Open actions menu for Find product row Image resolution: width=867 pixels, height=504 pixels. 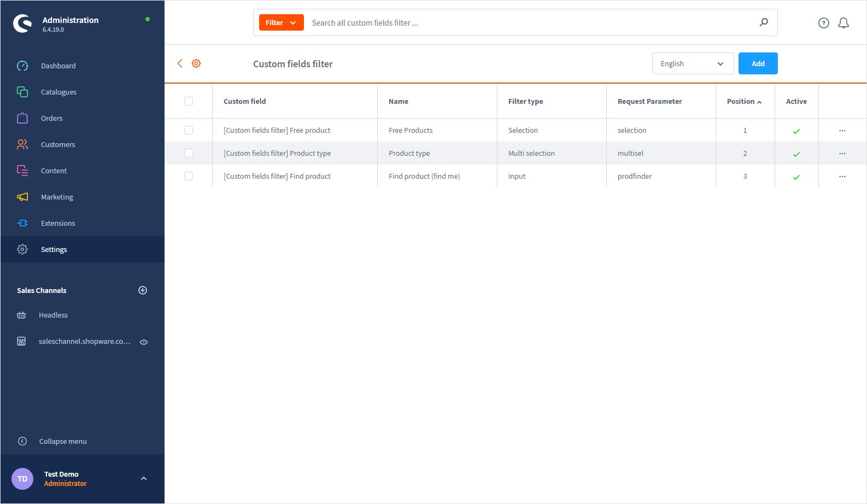click(x=842, y=176)
